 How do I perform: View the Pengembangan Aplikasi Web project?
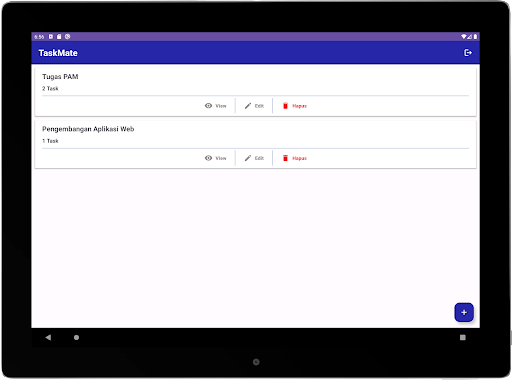pyautogui.click(x=216, y=158)
